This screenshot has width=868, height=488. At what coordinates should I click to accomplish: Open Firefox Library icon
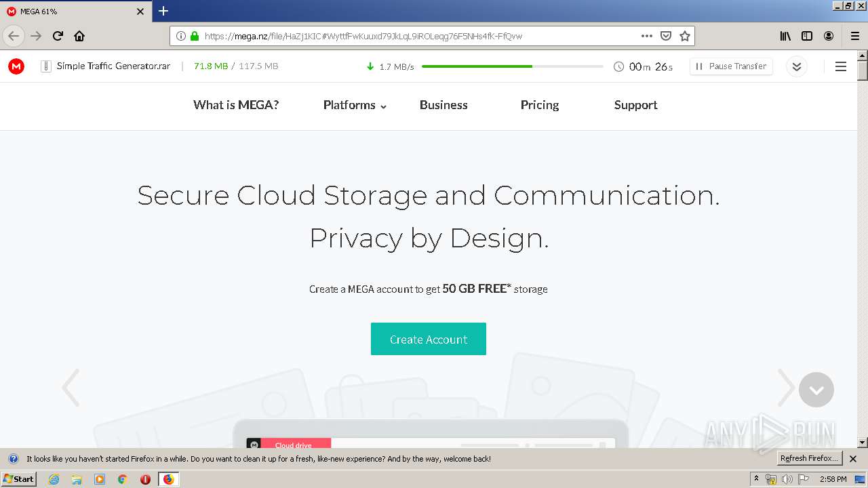[785, 36]
